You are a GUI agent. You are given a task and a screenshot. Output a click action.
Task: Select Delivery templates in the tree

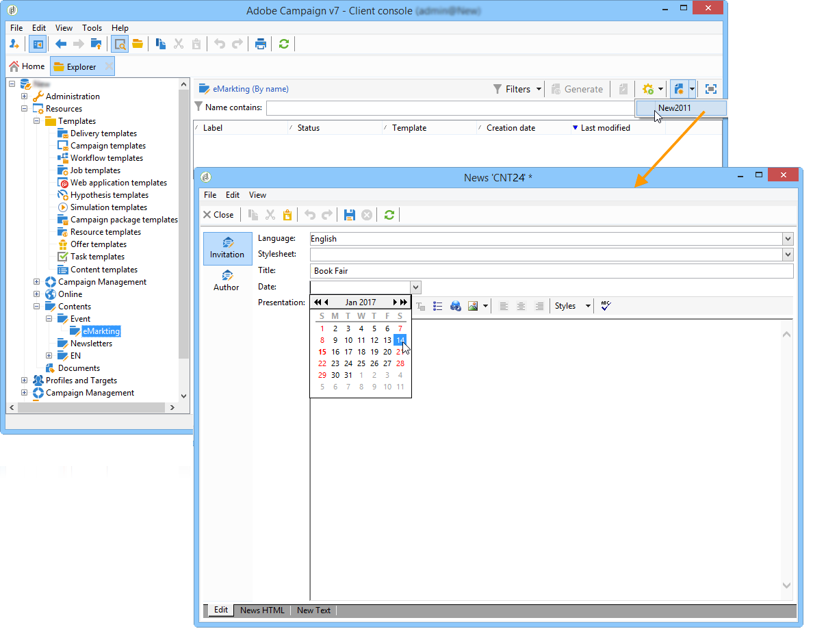pos(103,133)
